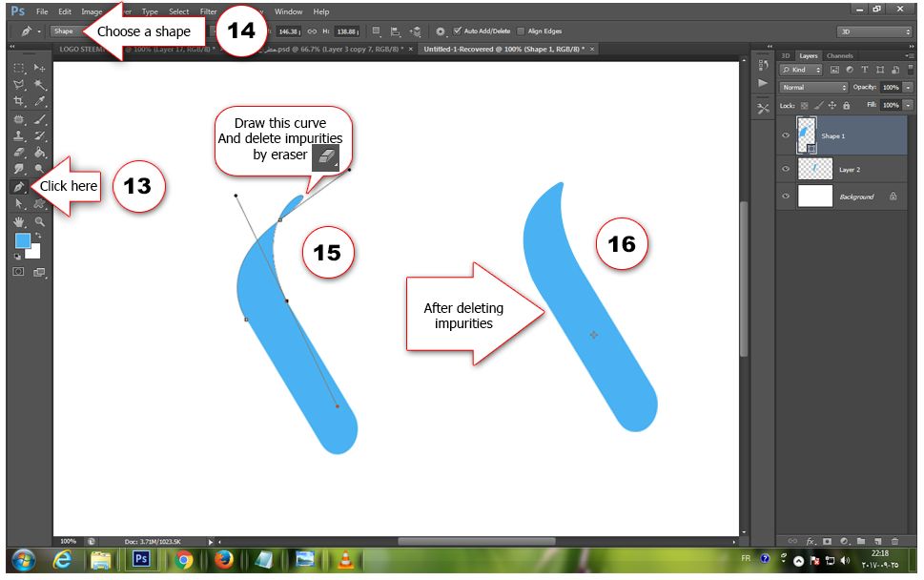Open the pen gear settings
The width and height of the screenshot is (924, 580).
pos(441,31)
